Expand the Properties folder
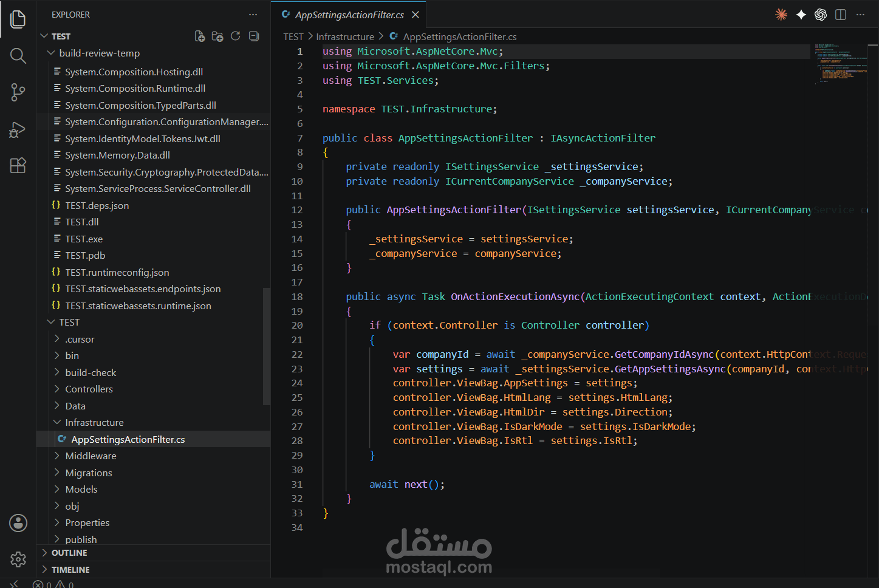 pyautogui.click(x=57, y=523)
